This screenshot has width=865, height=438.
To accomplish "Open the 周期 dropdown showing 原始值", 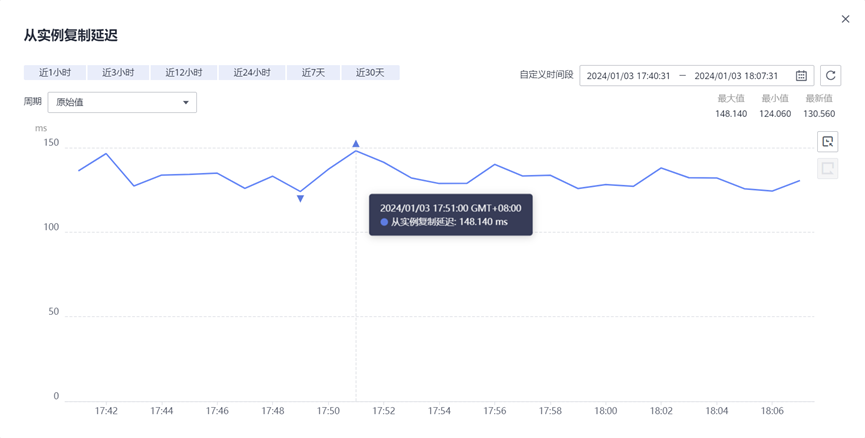I will point(122,102).
